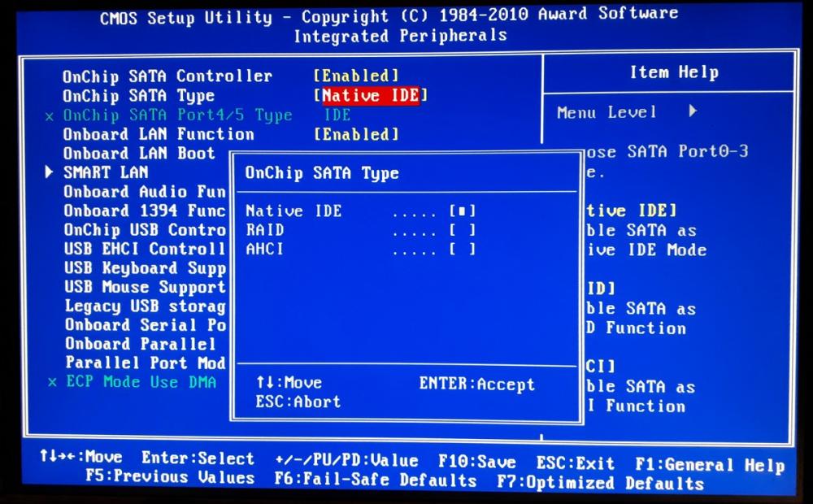Open the SMART LAN menu entry
813x504 pixels.
[x=106, y=172]
